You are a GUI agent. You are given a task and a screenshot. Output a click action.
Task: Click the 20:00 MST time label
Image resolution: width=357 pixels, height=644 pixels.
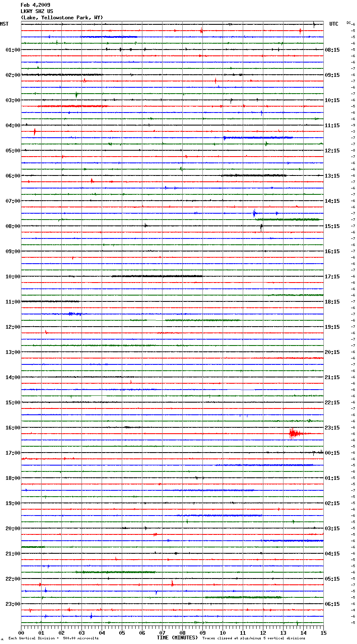click(13, 529)
